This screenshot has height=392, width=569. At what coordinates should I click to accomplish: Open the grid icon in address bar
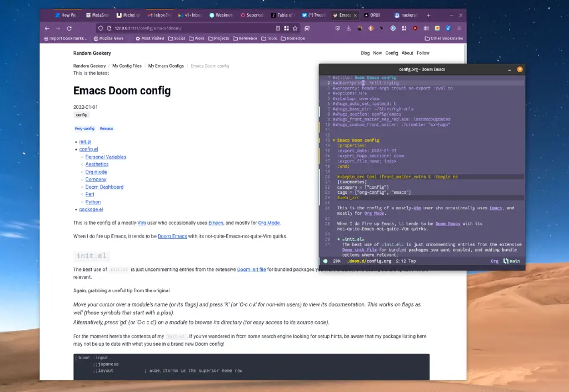coord(286,28)
